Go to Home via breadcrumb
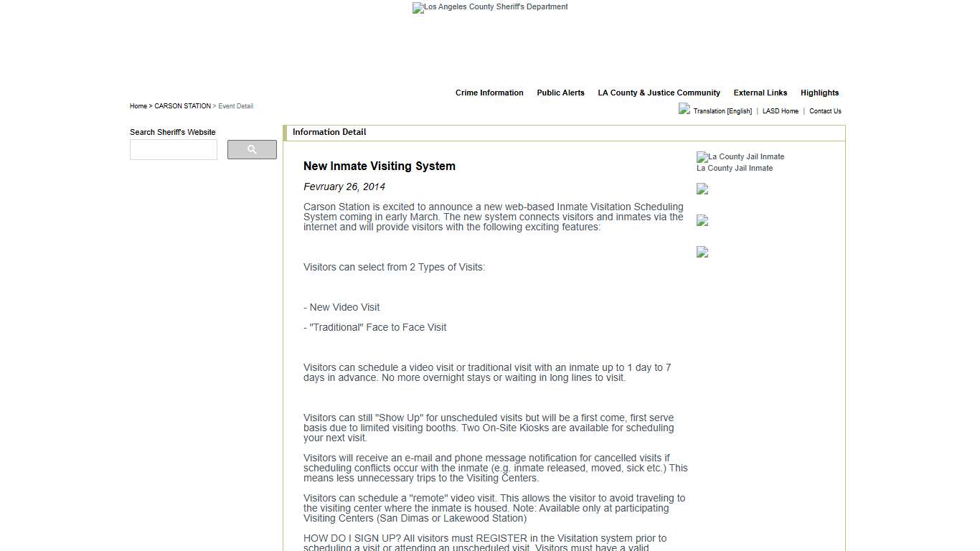Viewport: 980px width, 551px height. [138, 105]
